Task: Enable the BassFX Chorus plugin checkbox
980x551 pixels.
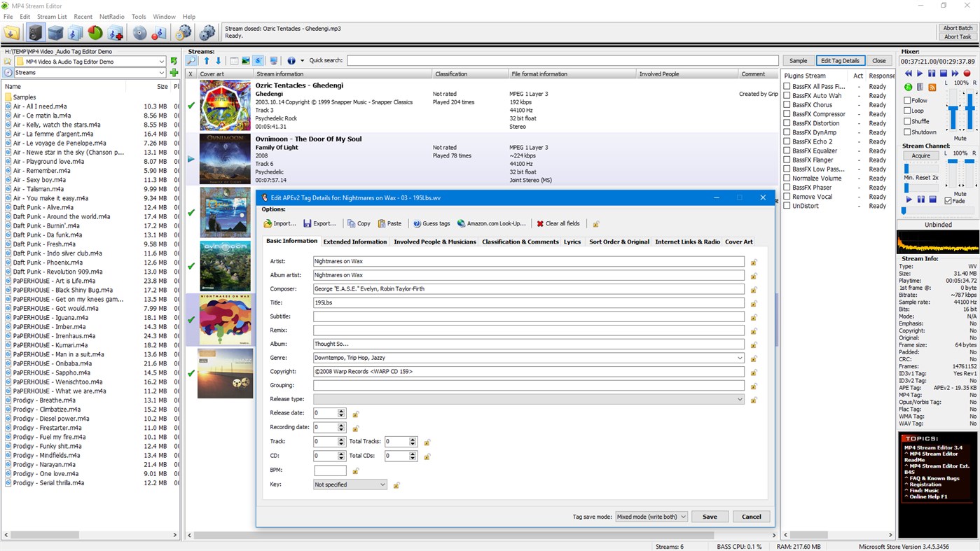Action: point(786,104)
